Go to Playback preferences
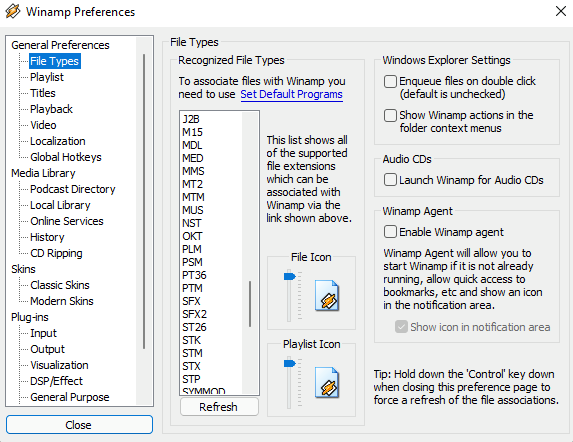The height and width of the screenshot is (442, 573). tap(51, 109)
